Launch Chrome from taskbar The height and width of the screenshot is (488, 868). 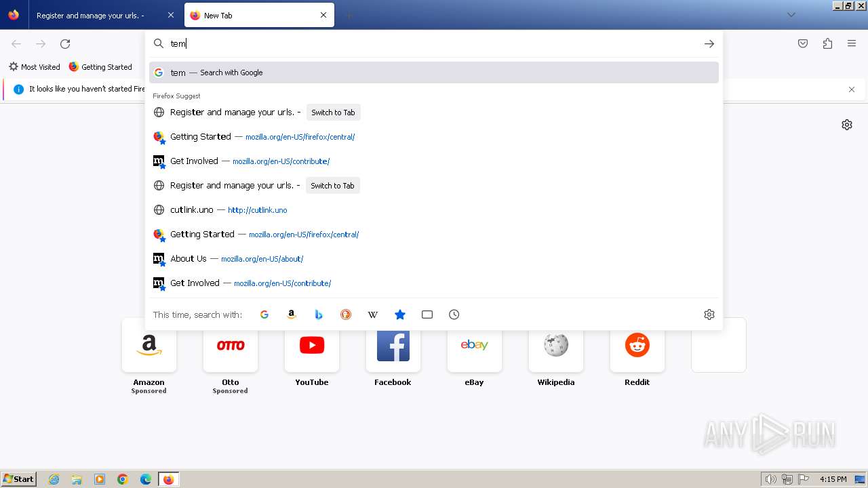click(123, 479)
